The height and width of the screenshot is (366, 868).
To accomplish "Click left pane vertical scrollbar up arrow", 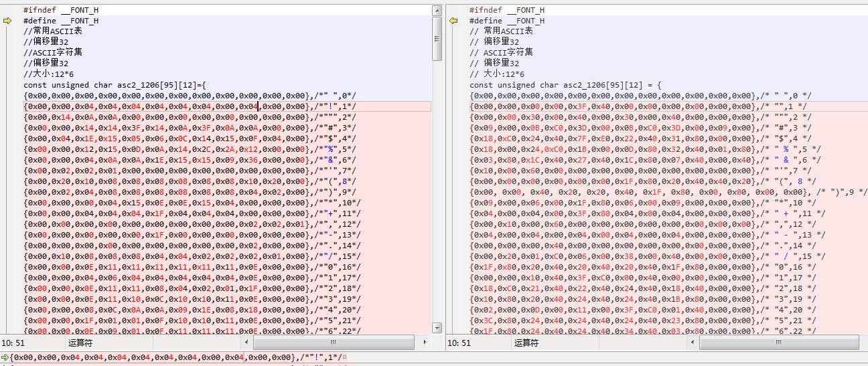I will 437,11.
